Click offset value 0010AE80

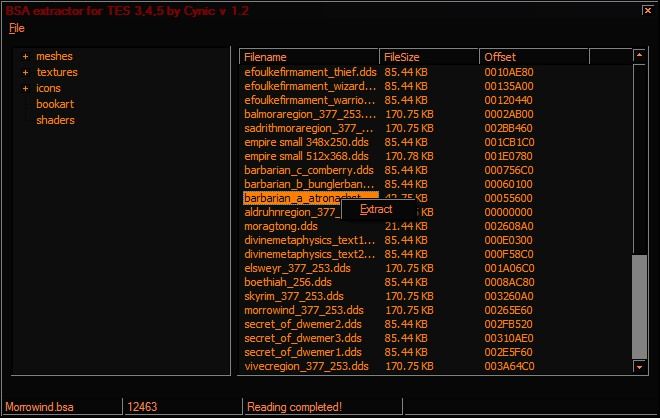point(509,72)
